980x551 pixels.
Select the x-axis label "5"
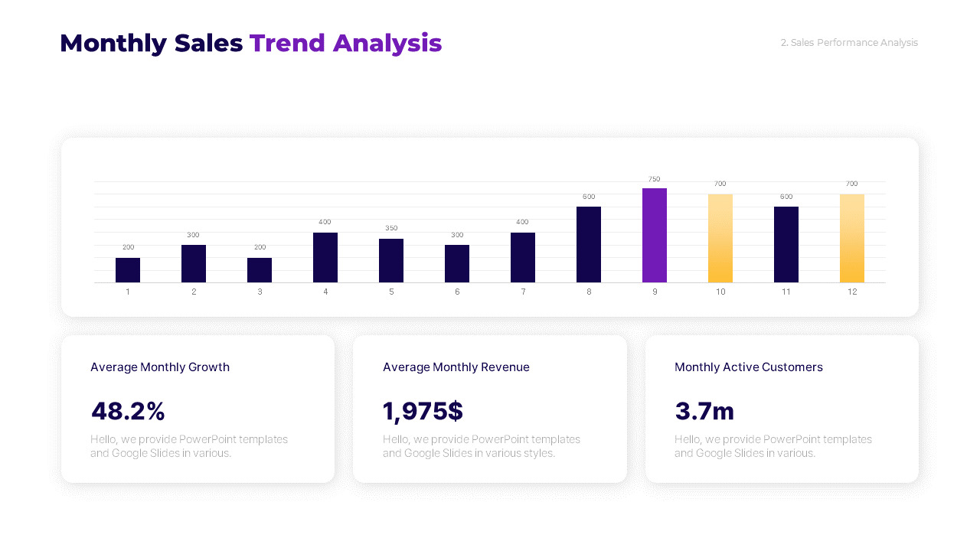click(391, 292)
